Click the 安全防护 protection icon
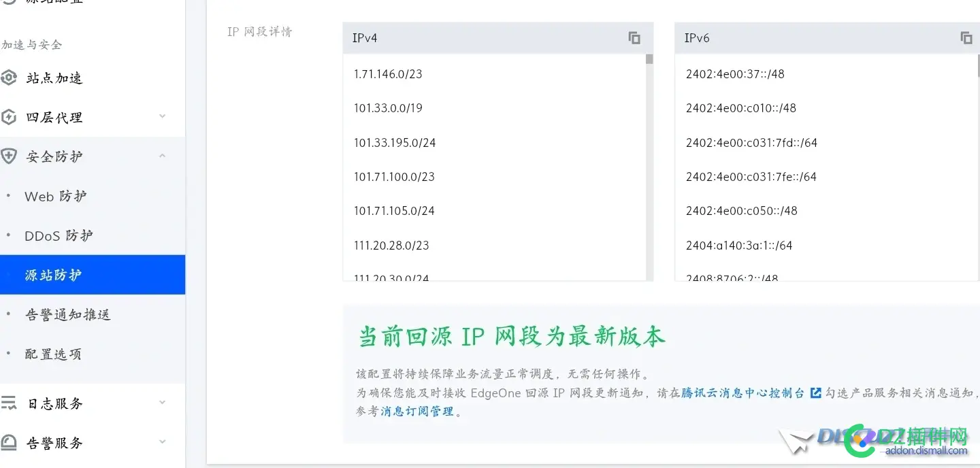This screenshot has width=980, height=468. click(9, 156)
